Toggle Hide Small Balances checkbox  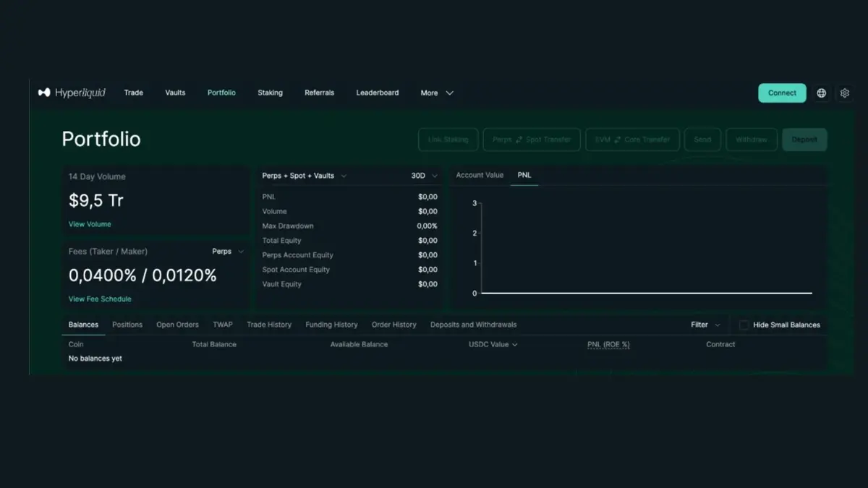coord(744,325)
